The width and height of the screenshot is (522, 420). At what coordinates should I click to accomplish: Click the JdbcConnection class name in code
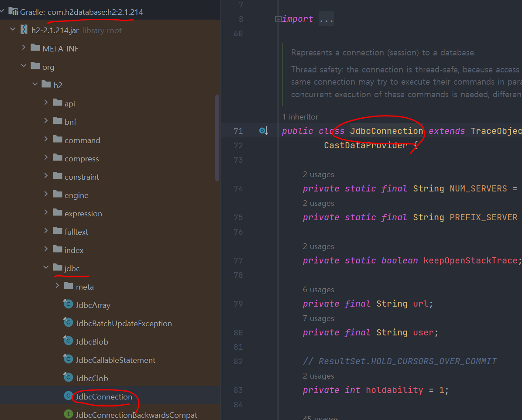coord(387,131)
